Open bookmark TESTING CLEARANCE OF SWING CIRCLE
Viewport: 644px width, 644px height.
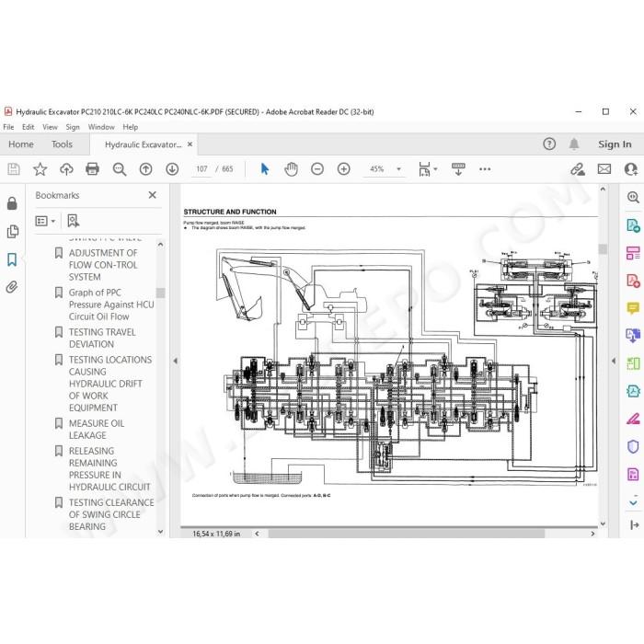pyautogui.click(x=111, y=514)
